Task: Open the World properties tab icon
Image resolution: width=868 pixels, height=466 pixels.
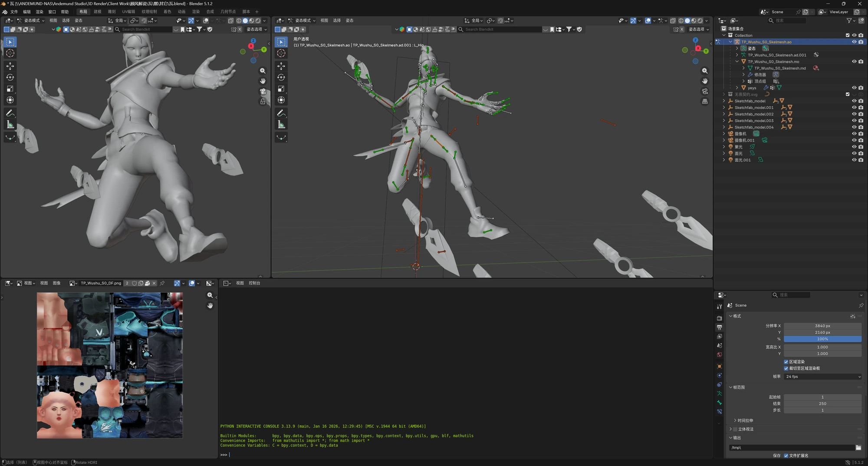Action: pyautogui.click(x=719, y=355)
